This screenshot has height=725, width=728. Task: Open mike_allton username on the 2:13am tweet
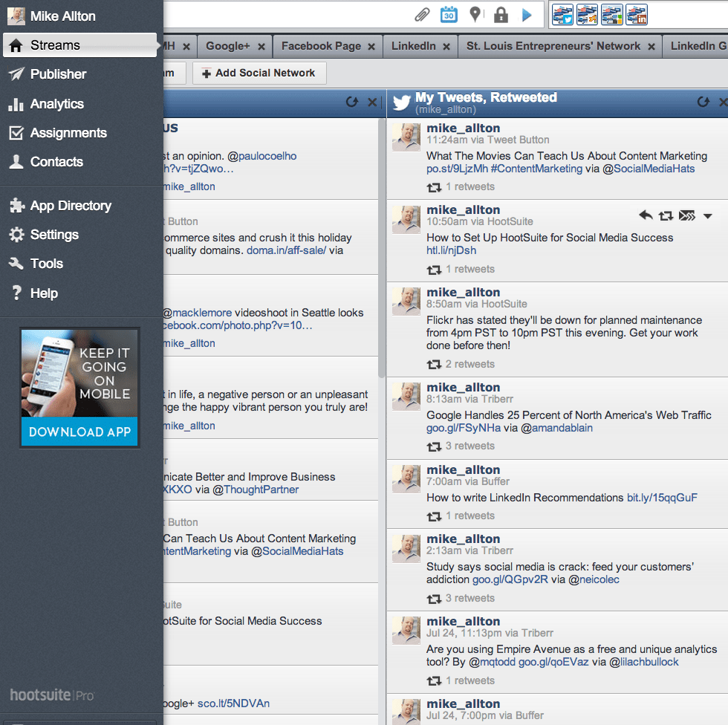click(463, 539)
